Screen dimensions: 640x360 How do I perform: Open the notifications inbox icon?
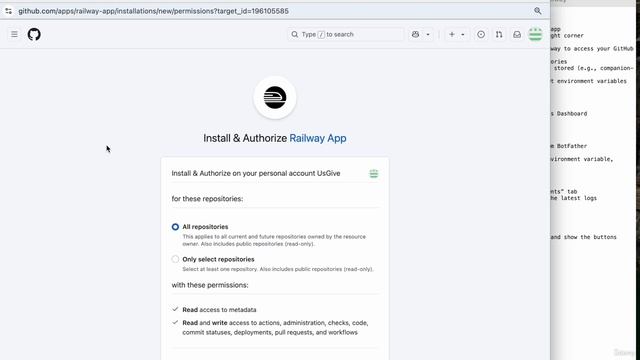coord(517,34)
